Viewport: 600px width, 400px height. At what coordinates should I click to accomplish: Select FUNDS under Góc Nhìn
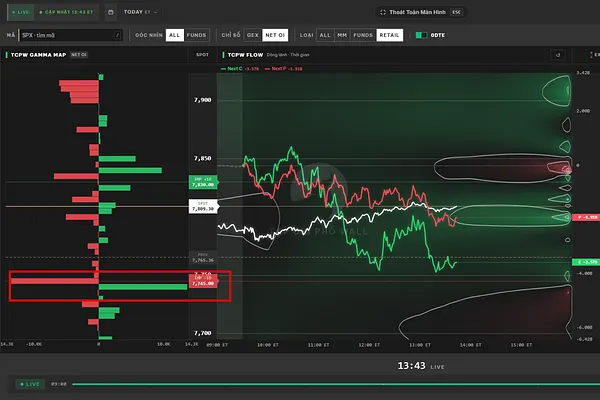click(196, 35)
